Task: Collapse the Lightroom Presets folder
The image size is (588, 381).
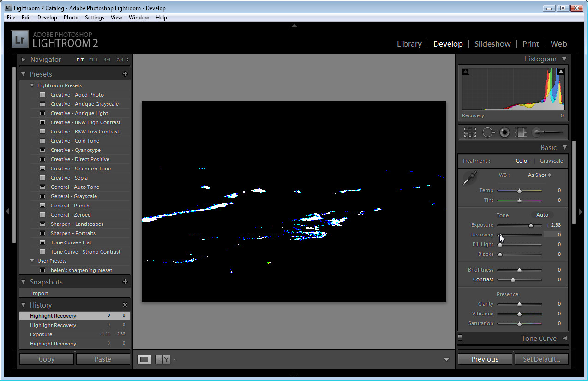Action: tap(32, 85)
